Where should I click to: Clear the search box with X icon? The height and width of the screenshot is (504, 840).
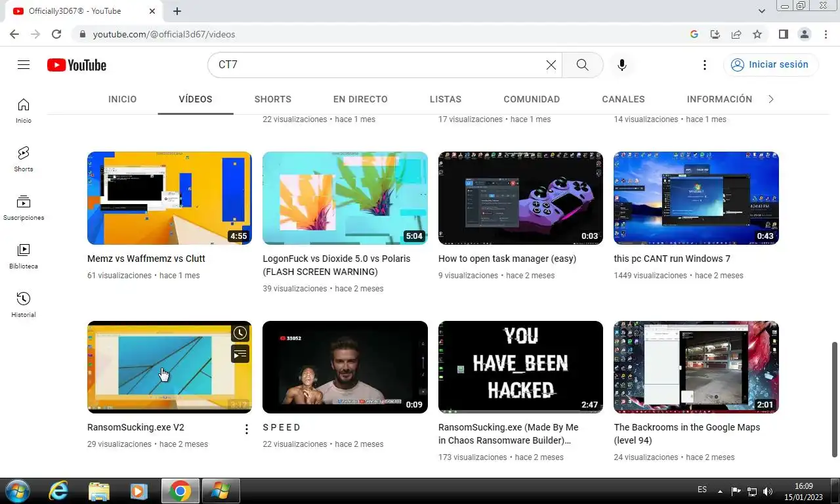[x=551, y=65]
